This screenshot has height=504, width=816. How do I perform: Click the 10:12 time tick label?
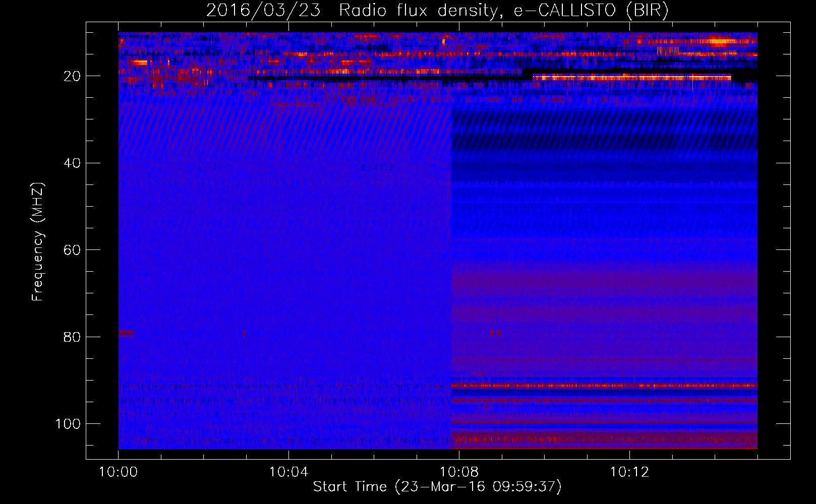click(x=629, y=472)
